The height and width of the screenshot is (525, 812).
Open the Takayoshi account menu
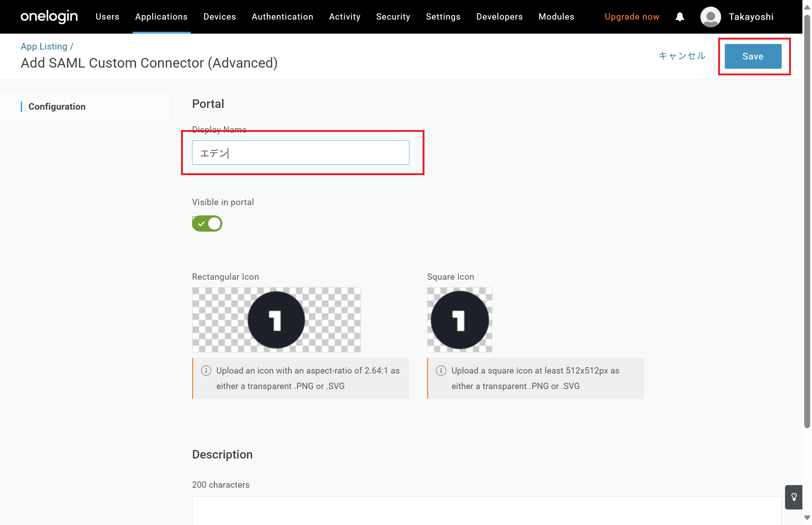751,17
